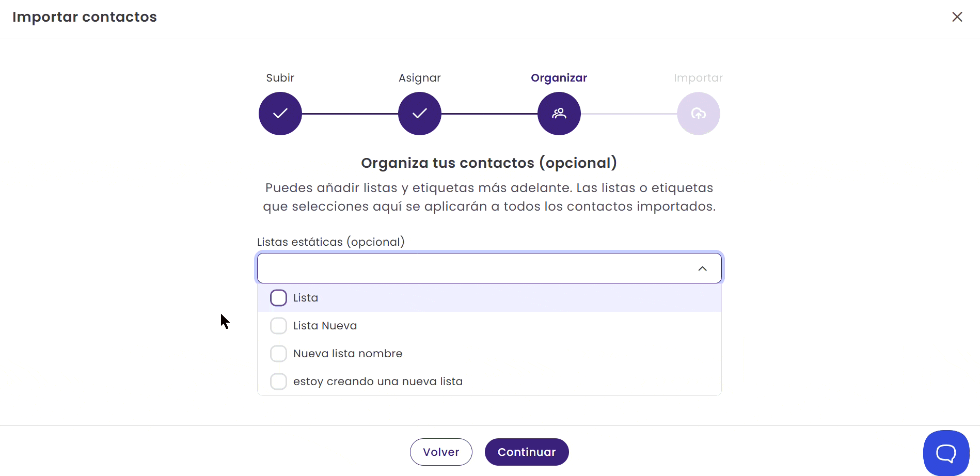Click the Subir step checkmark circle
The width and height of the screenshot is (980, 476).
click(280, 114)
